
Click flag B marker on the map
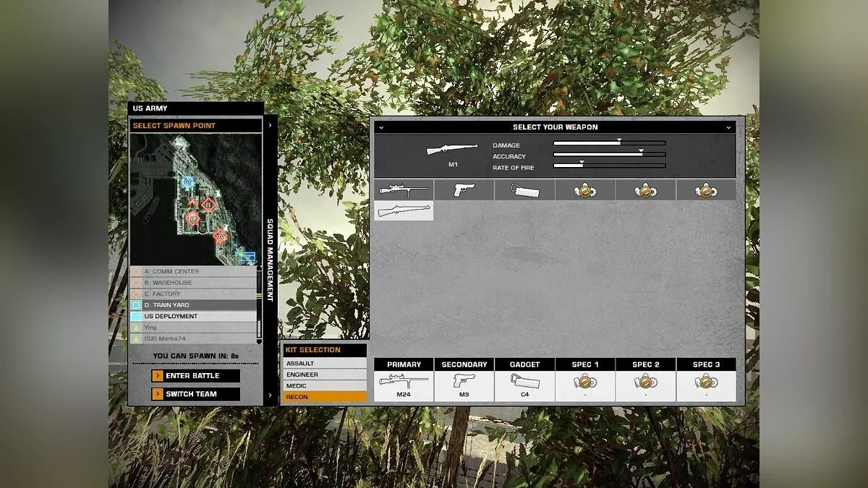(208, 205)
